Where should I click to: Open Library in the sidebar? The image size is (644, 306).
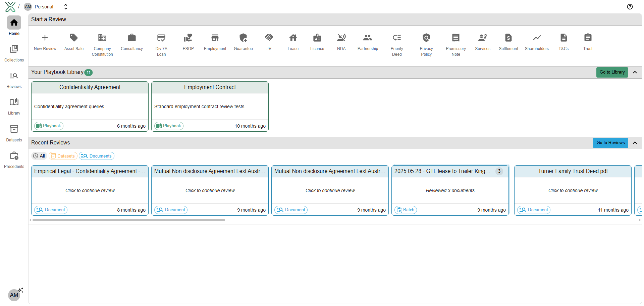[x=14, y=106]
